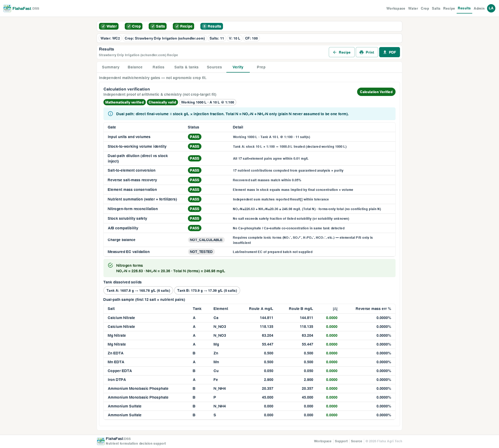The width and height of the screenshot is (499, 448).
Task: Go to the Crop step chip
Action: (134, 26)
